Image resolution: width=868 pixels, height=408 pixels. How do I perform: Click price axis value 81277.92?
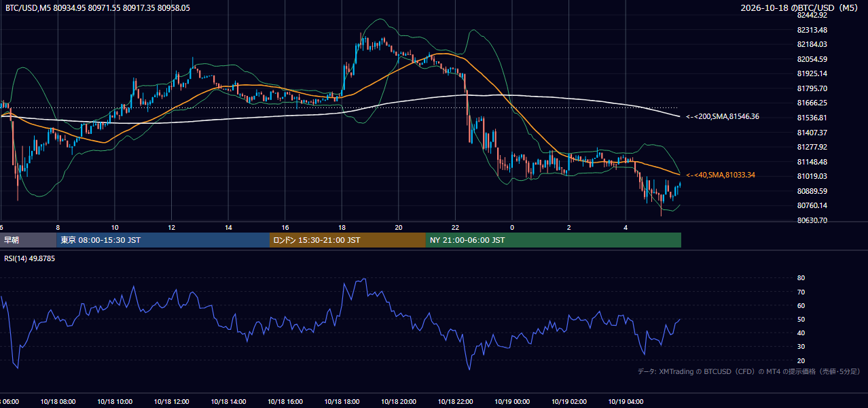[x=812, y=147]
